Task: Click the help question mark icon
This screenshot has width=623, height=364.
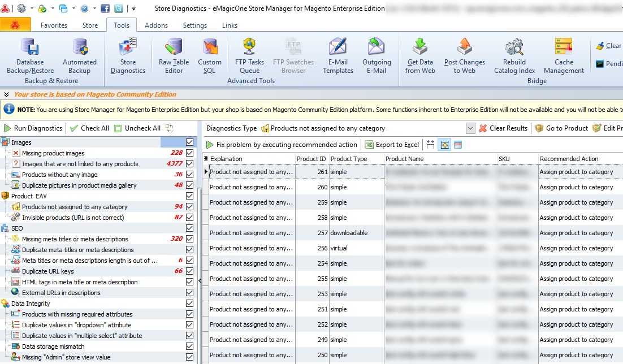Action: (84, 8)
